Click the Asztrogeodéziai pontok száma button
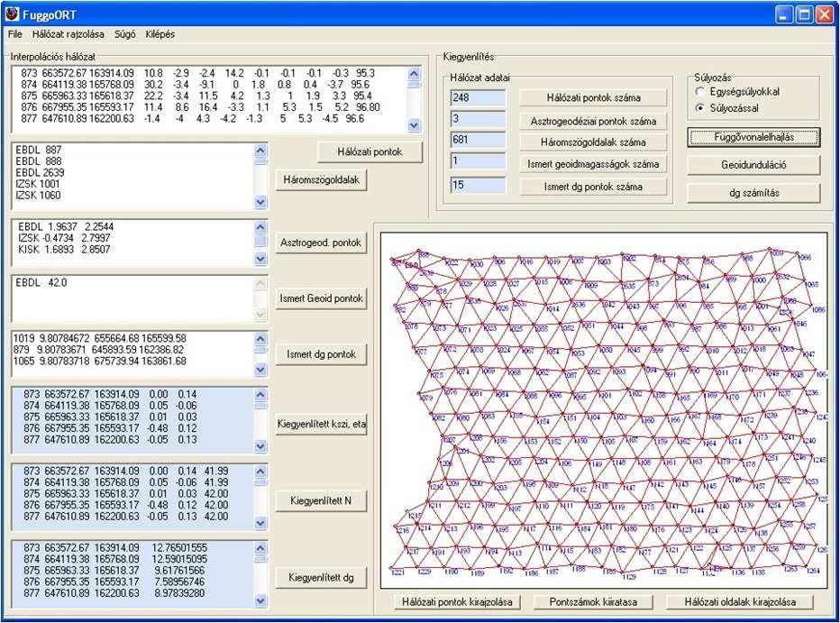This screenshot has height=623, width=840. [x=594, y=121]
